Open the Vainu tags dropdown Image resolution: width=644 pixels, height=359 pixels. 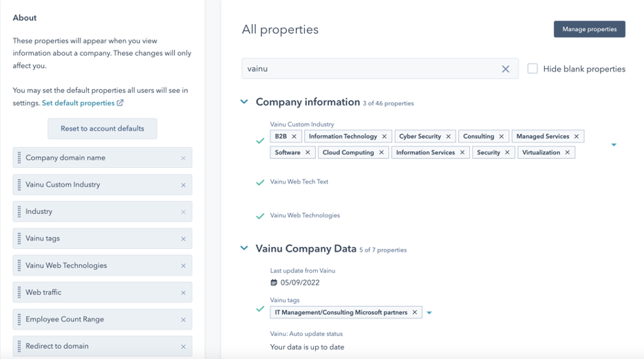point(429,313)
